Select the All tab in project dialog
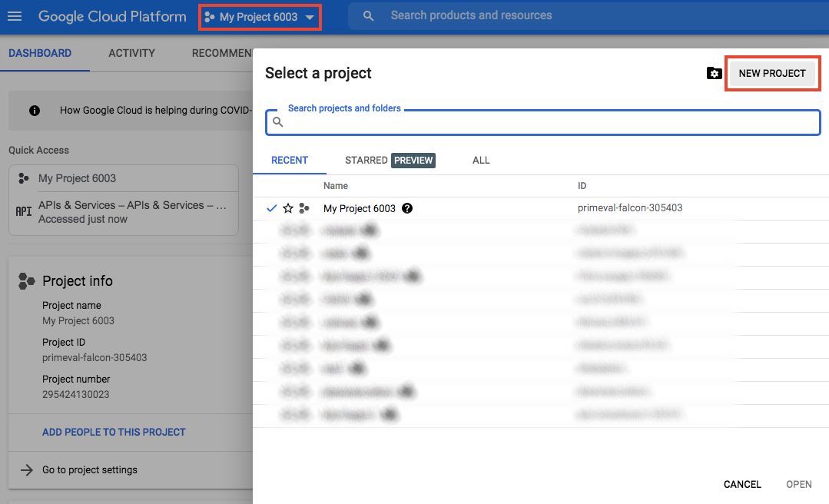 481,161
